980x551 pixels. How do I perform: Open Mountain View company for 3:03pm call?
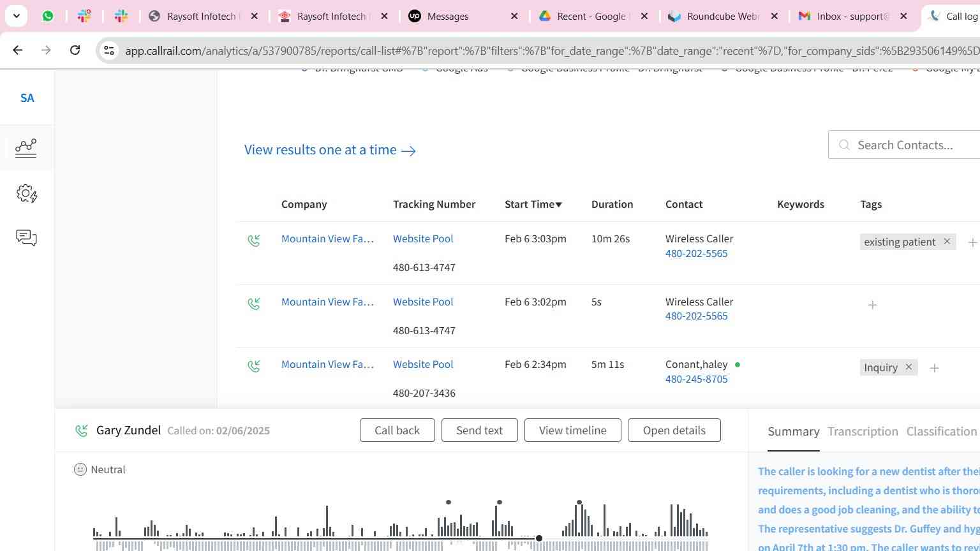[x=327, y=239]
